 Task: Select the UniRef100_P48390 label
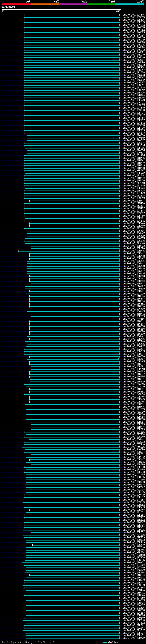click(133, 450)
